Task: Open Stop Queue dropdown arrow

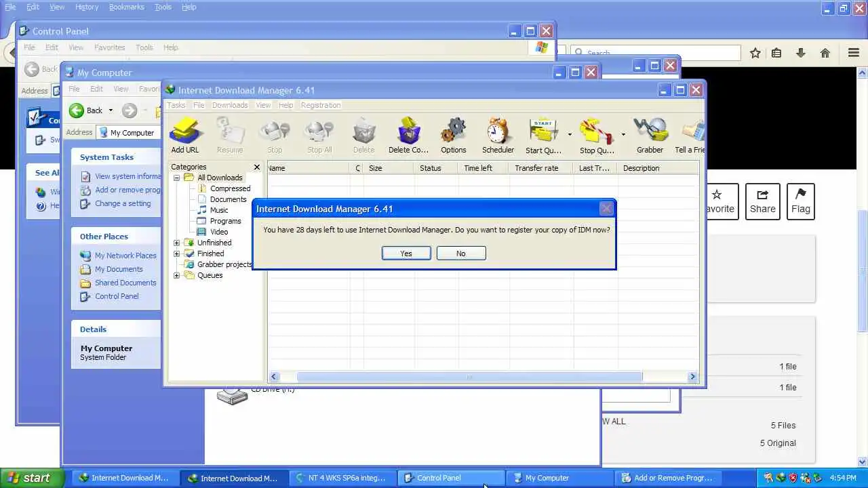Action: [x=623, y=135]
